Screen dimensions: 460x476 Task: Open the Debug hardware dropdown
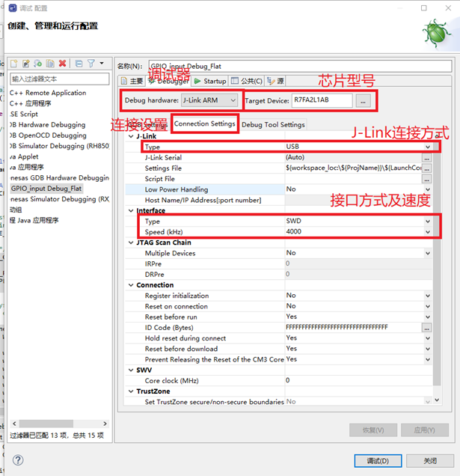209,100
